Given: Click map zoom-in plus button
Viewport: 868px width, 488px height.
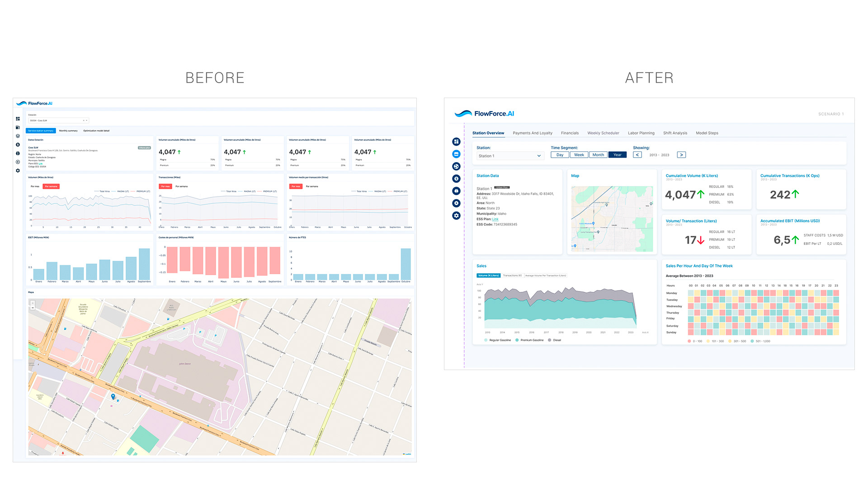Looking at the screenshot, I should tap(33, 303).
